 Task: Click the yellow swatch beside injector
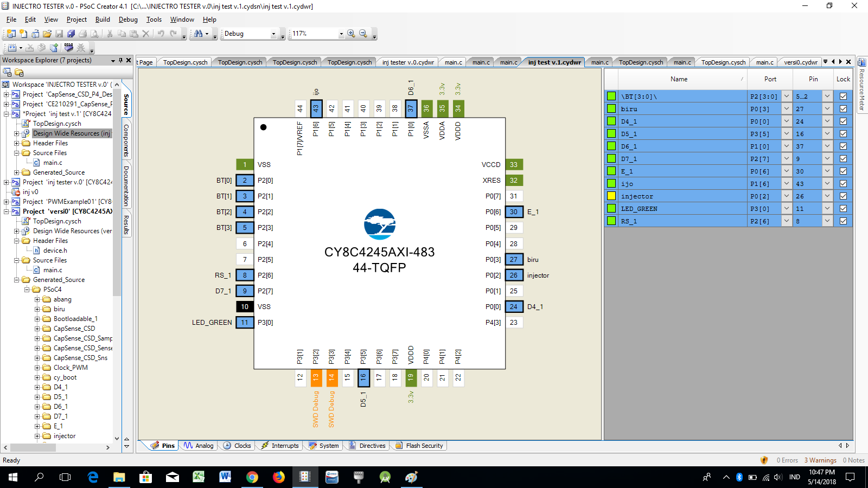pyautogui.click(x=611, y=196)
